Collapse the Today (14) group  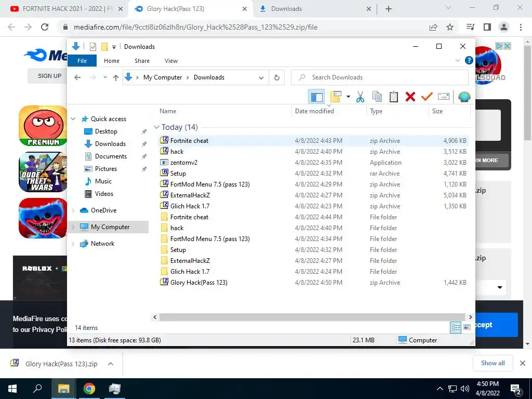(156, 127)
